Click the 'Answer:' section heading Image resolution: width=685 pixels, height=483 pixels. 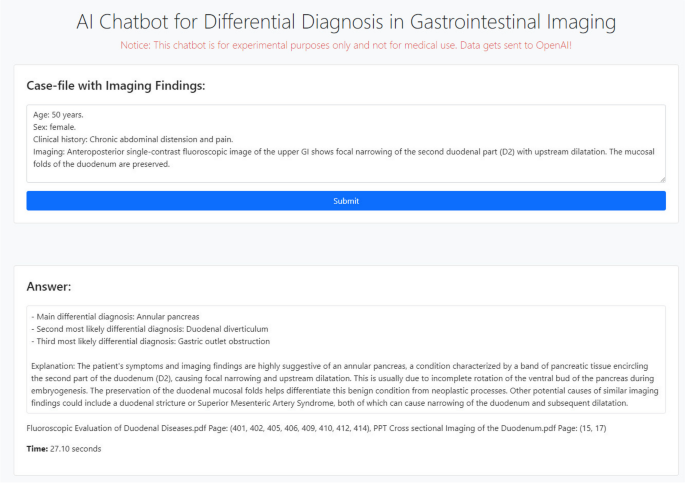49,287
